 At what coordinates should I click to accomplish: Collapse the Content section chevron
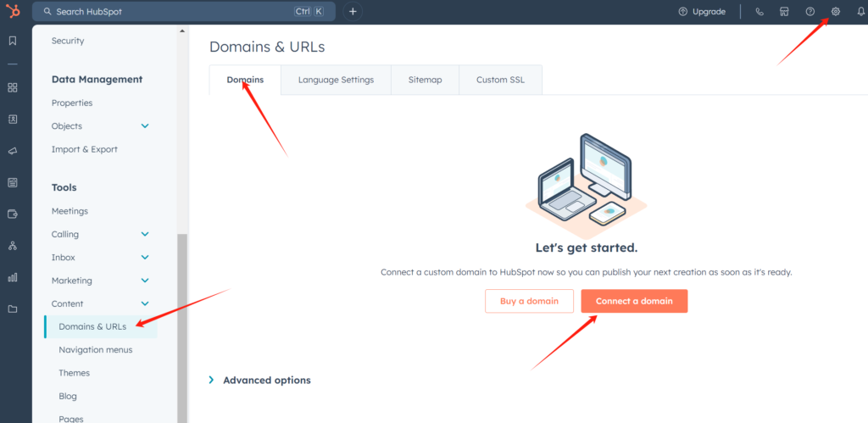145,303
